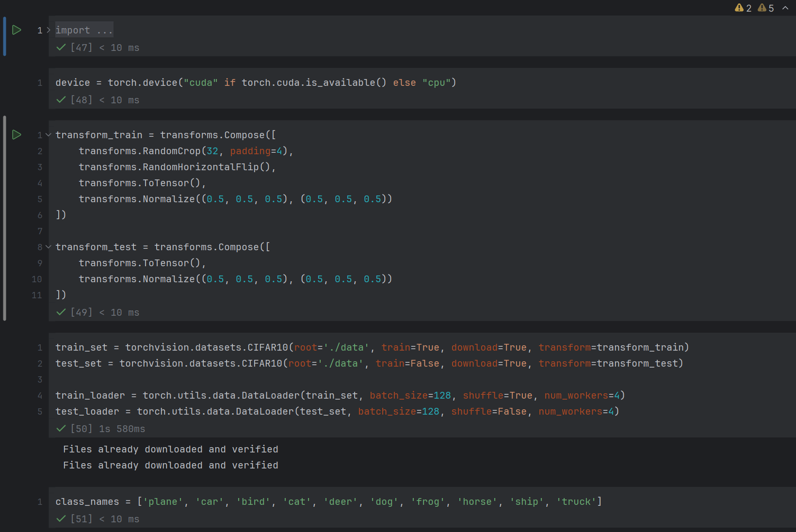
Task: Click the up arrow beside warning counts
Action: 785,8
